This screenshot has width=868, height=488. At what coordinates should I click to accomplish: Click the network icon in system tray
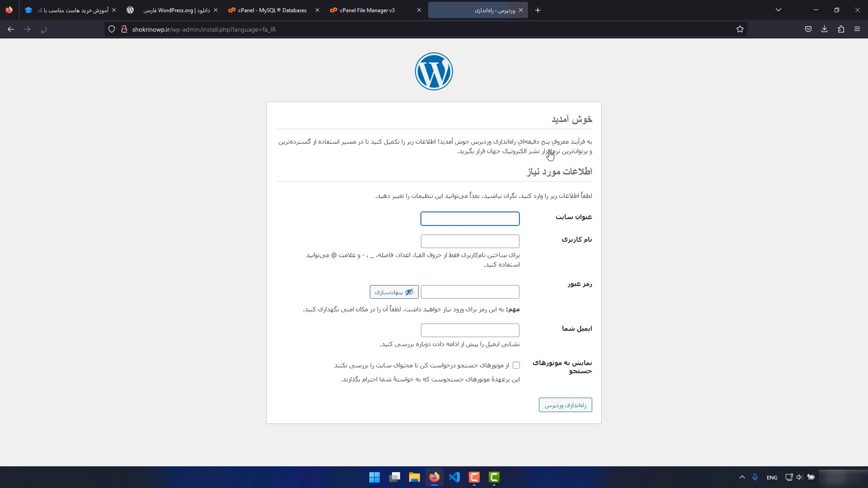point(789,477)
